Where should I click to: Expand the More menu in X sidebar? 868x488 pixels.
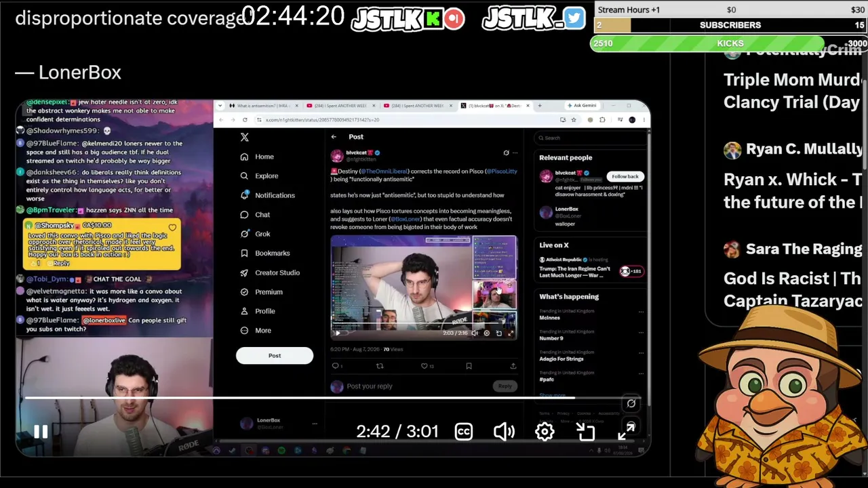pyautogui.click(x=256, y=331)
